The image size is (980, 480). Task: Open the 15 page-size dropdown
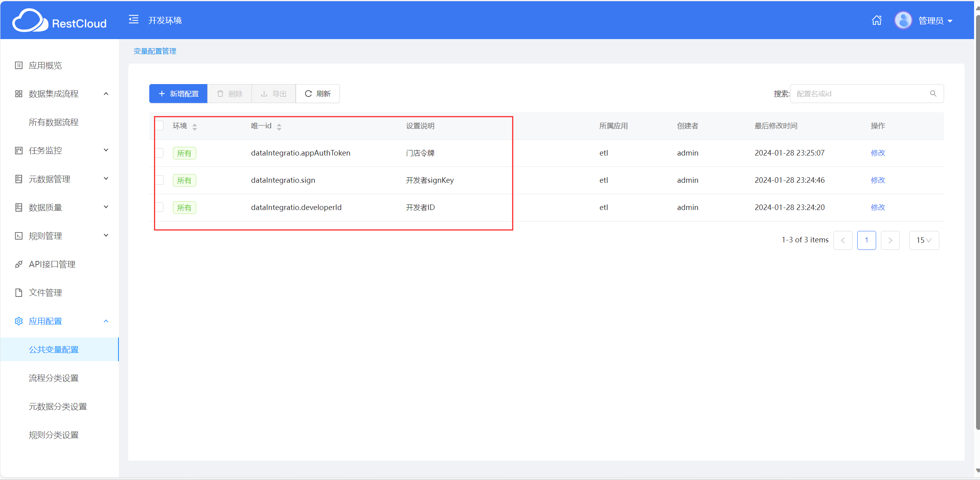[924, 240]
